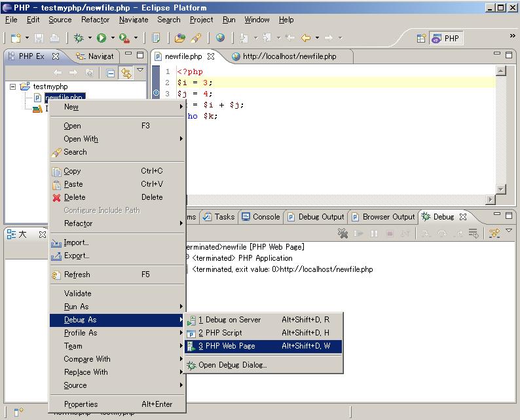Switch to the Browser Output tab
Screen dimensions: 520x420
(x=383, y=217)
